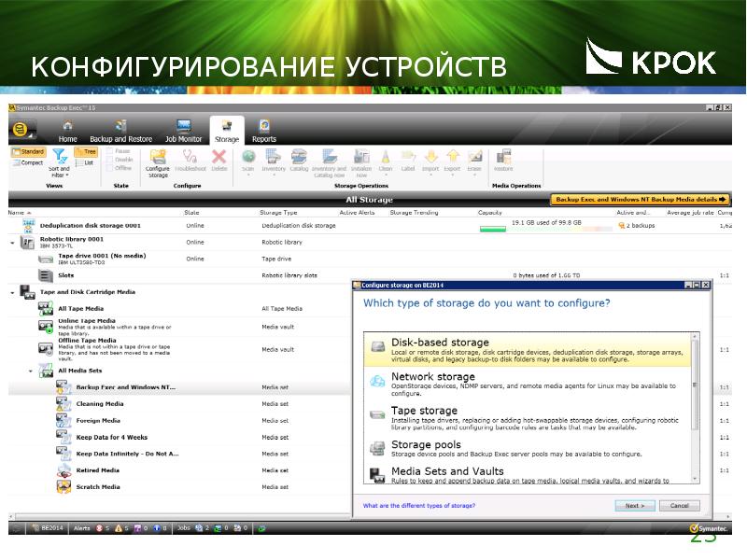Image resolution: width=747 pixels, height=560 pixels.
Task: Select Keep Data for 4 Weeks icon
Action: click(x=63, y=437)
